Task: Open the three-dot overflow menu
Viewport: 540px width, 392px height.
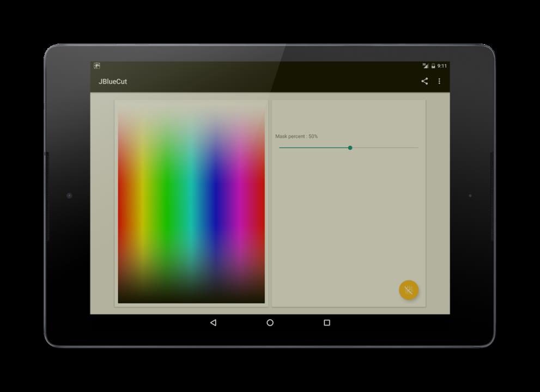Action: (x=439, y=81)
